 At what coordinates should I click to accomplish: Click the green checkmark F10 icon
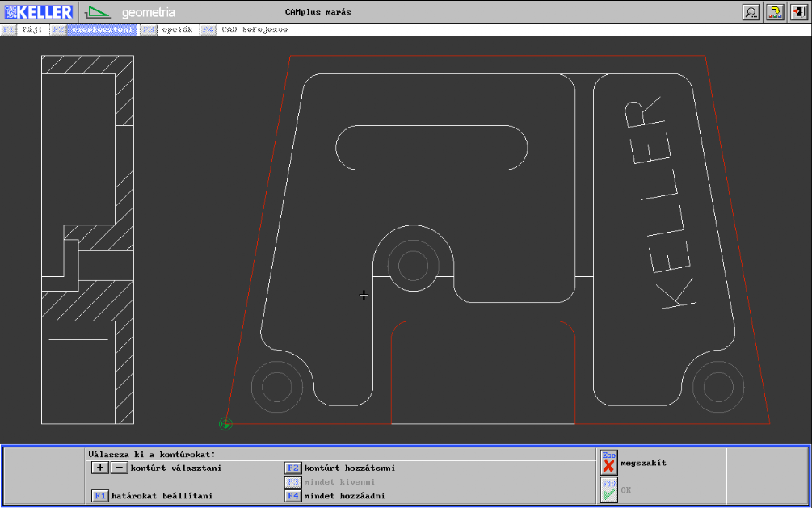tap(609, 490)
